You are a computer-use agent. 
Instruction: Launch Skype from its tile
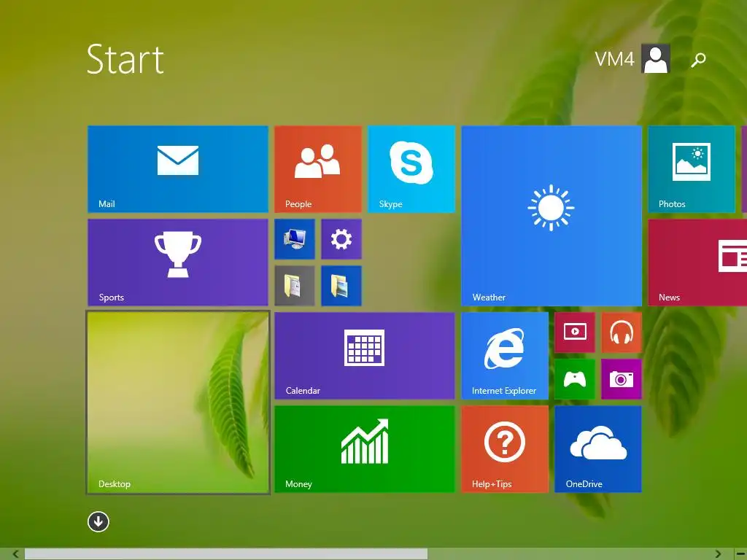tap(411, 169)
